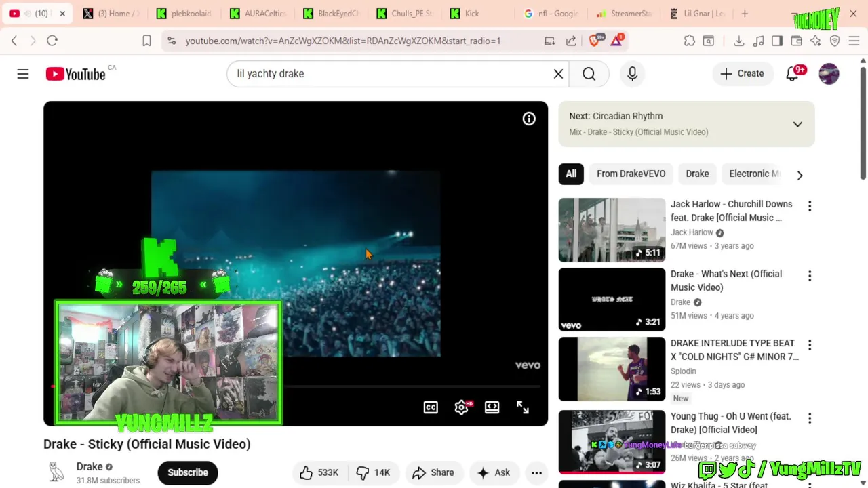Open the Brave main menu
The image size is (868, 488).
point(854,41)
